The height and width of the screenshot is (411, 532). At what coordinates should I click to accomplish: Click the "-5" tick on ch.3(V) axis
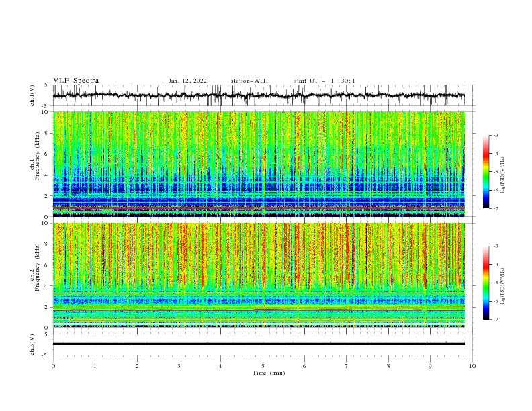point(46,355)
